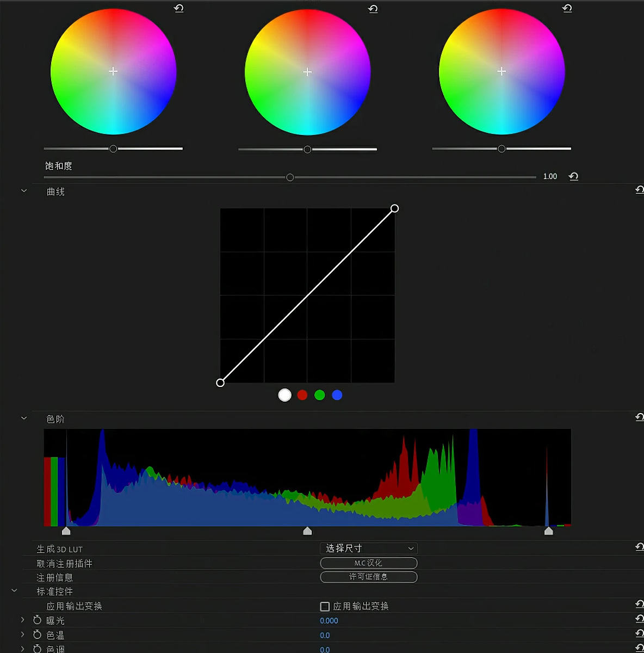Click the first wheel's brightness slider handle
The width and height of the screenshot is (644, 653).
113,149
